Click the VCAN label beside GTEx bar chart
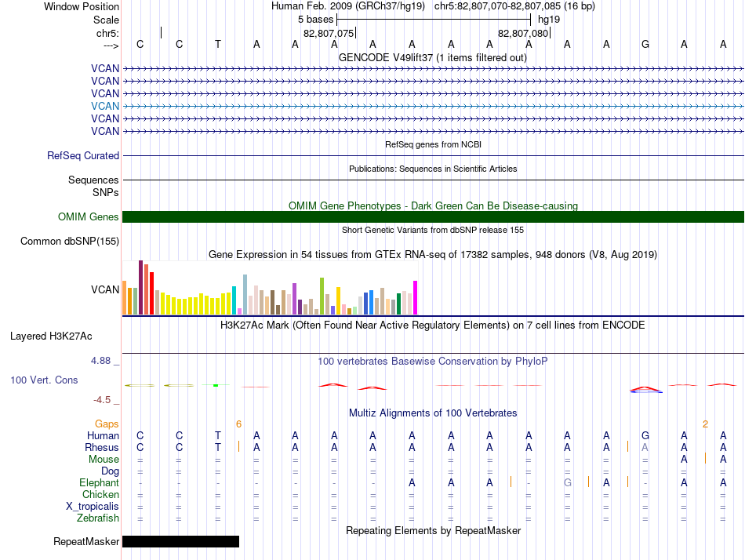Viewport: 745px width, 560px height. pyautogui.click(x=105, y=289)
